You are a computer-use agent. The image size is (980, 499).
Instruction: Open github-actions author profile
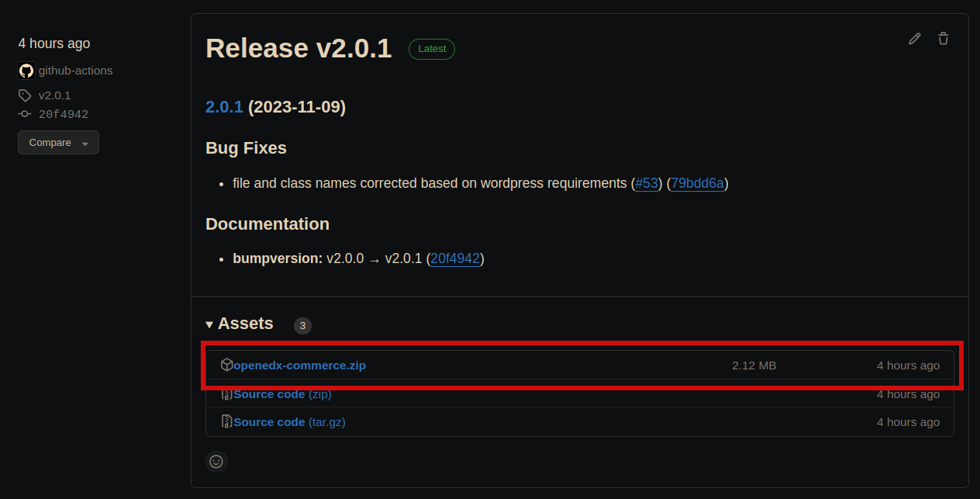[75, 71]
